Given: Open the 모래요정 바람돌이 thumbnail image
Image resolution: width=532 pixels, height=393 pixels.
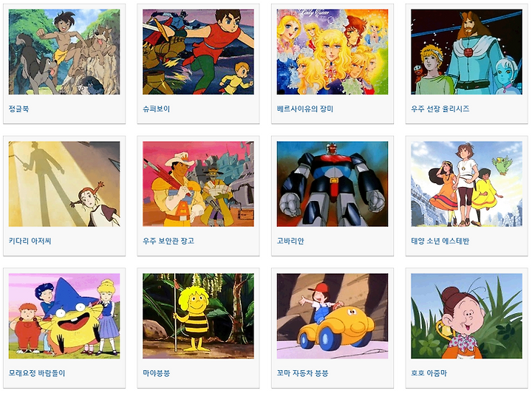Looking at the screenshot, I should [x=64, y=316].
